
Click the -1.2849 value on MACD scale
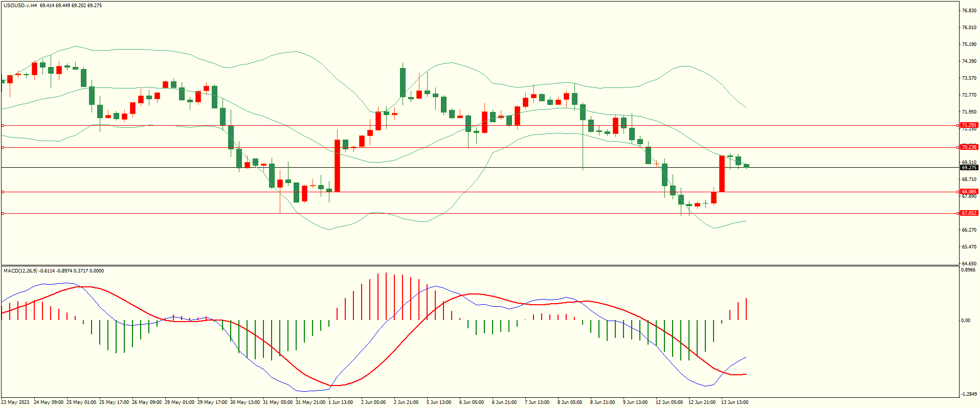969,394
